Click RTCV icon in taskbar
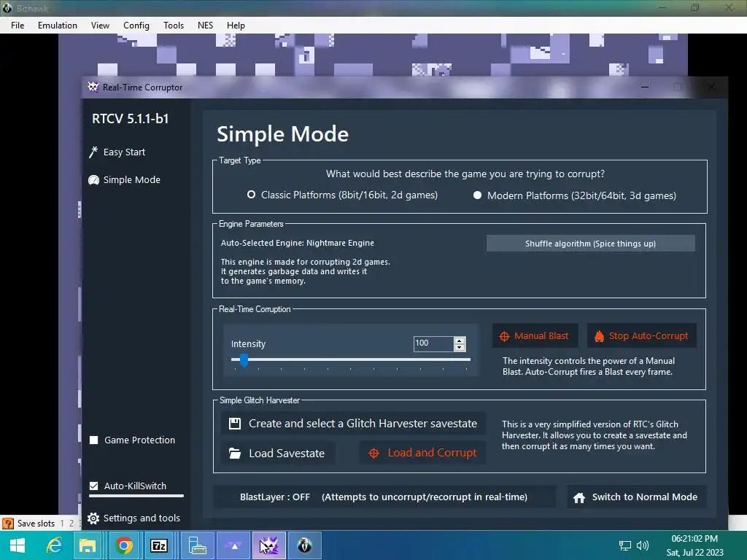Screen dimensions: 747x560 [x=269, y=545]
